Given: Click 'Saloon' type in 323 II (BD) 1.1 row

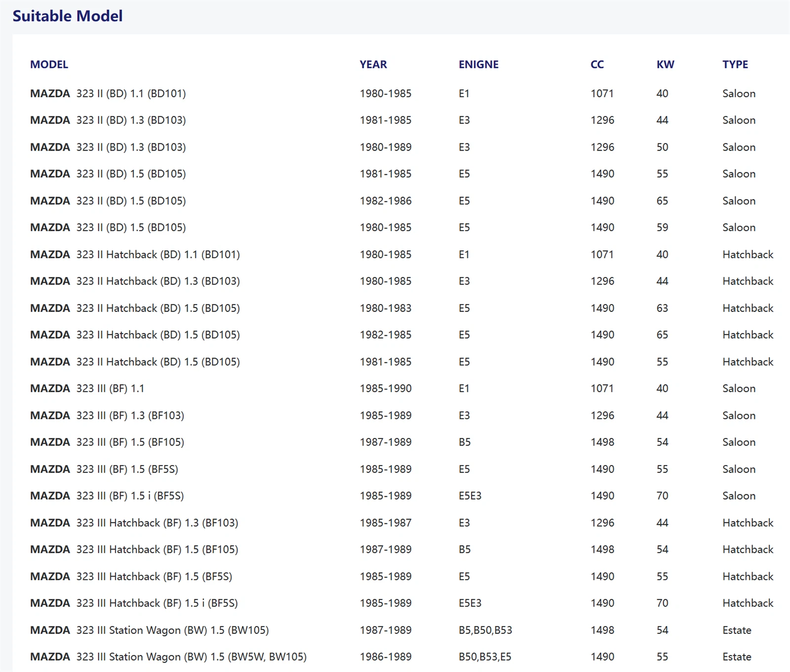Looking at the screenshot, I should click(x=739, y=93).
